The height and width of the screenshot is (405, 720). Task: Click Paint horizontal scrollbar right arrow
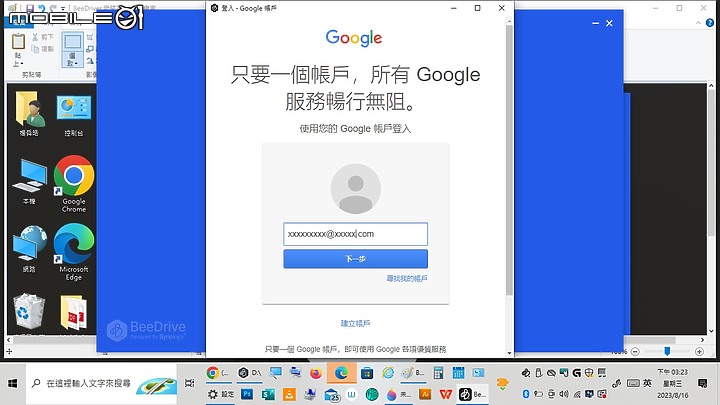702,340
